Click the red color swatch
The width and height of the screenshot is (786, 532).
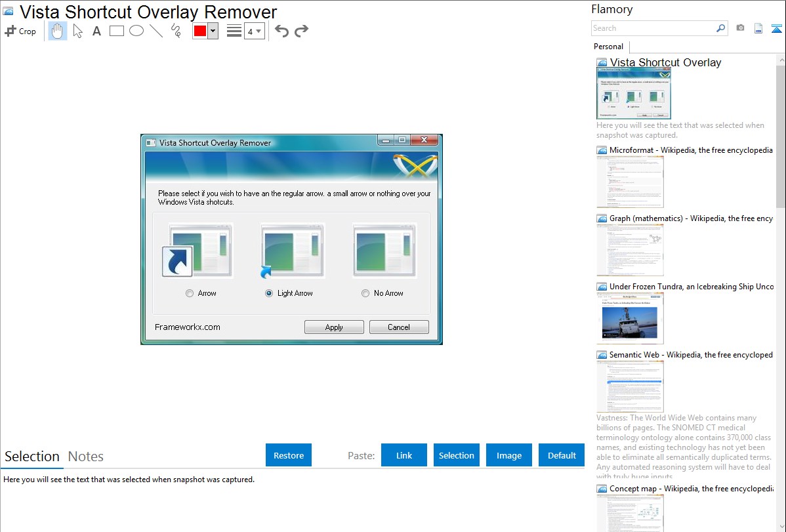click(200, 31)
